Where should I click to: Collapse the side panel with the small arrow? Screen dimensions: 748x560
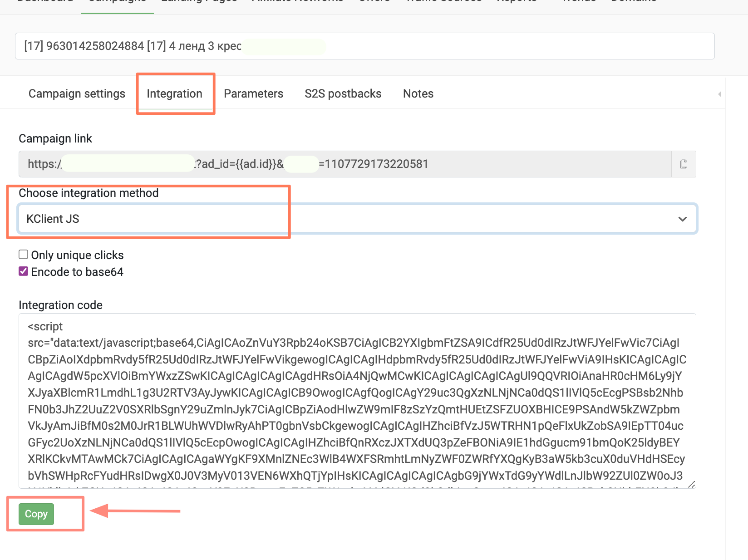[x=719, y=94]
